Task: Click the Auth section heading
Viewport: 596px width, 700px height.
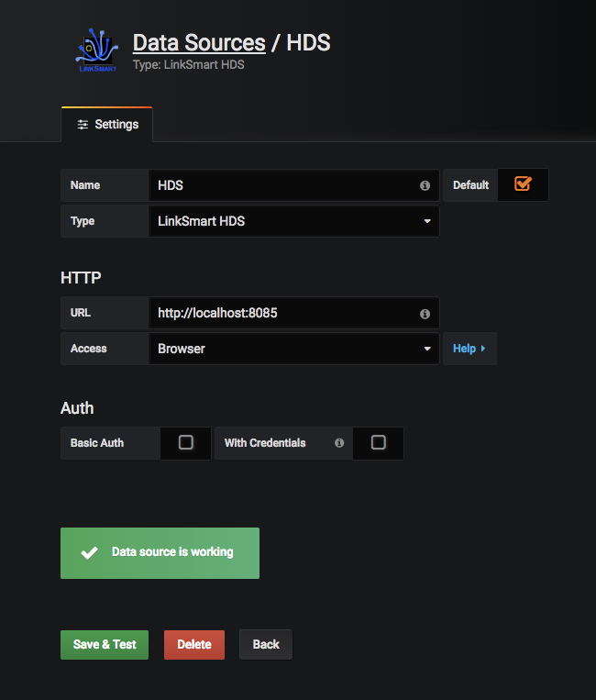Action: tap(77, 408)
